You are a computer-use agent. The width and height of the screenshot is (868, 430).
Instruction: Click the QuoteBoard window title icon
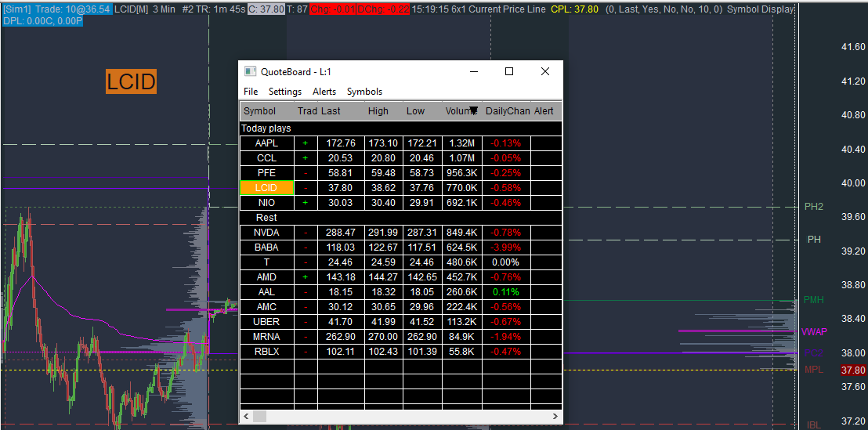251,71
